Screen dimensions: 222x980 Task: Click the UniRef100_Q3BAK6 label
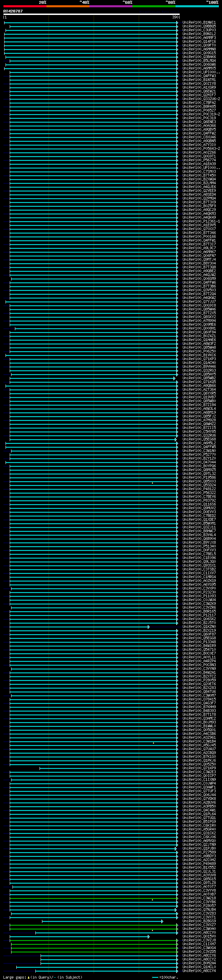click(199, 57)
